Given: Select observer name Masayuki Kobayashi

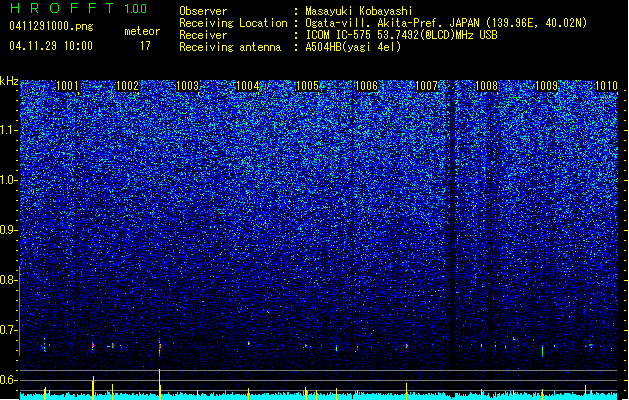Looking at the screenshot, I should (359, 11).
